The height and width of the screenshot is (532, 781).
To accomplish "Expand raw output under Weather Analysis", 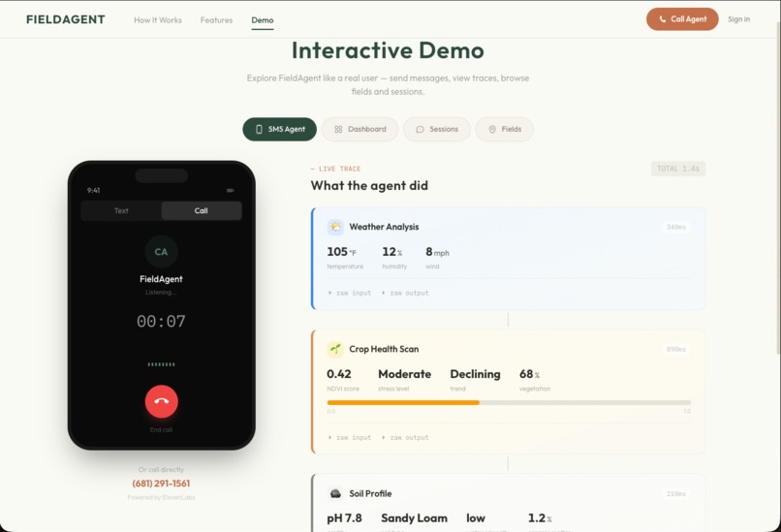I will point(405,293).
